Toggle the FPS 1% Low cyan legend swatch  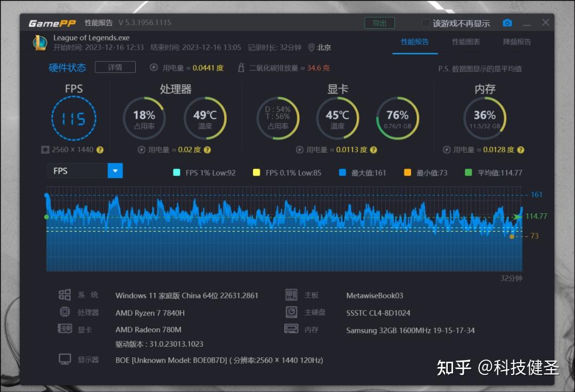(x=176, y=172)
